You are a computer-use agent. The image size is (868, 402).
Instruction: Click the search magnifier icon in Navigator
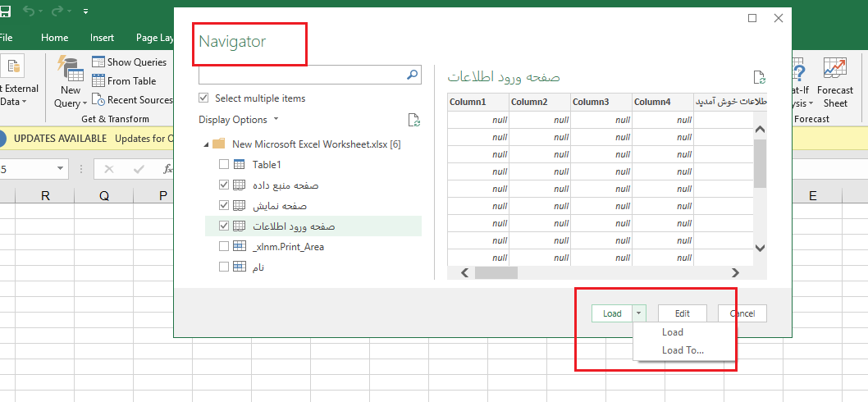(x=413, y=74)
